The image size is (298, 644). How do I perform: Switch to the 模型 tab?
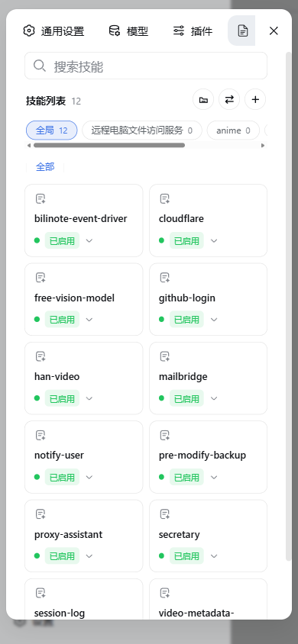128,31
